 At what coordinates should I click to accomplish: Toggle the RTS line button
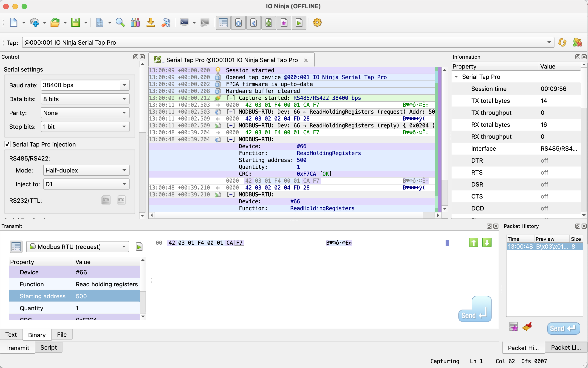tap(121, 200)
